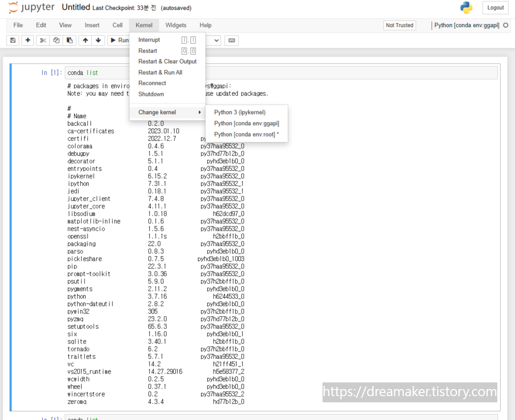Choose Restart & Clear Output

point(167,61)
